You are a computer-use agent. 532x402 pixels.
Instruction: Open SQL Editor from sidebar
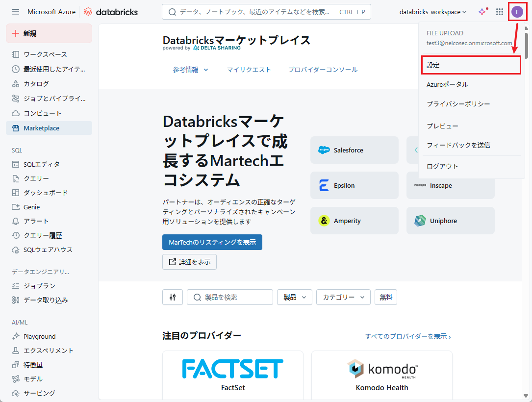coord(41,164)
